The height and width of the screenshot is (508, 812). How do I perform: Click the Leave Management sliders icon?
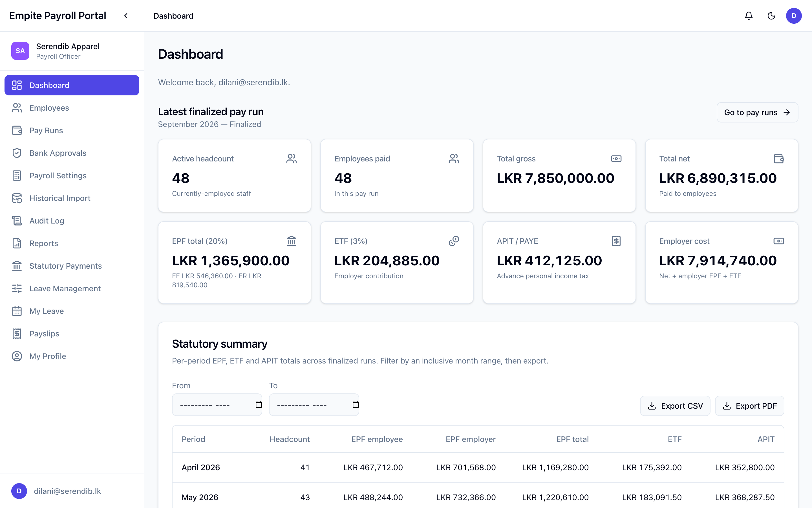(17, 288)
